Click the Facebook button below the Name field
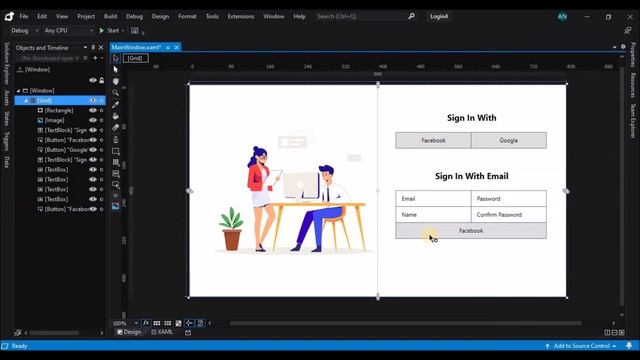Viewport: 640px width, 360px height. click(471, 231)
